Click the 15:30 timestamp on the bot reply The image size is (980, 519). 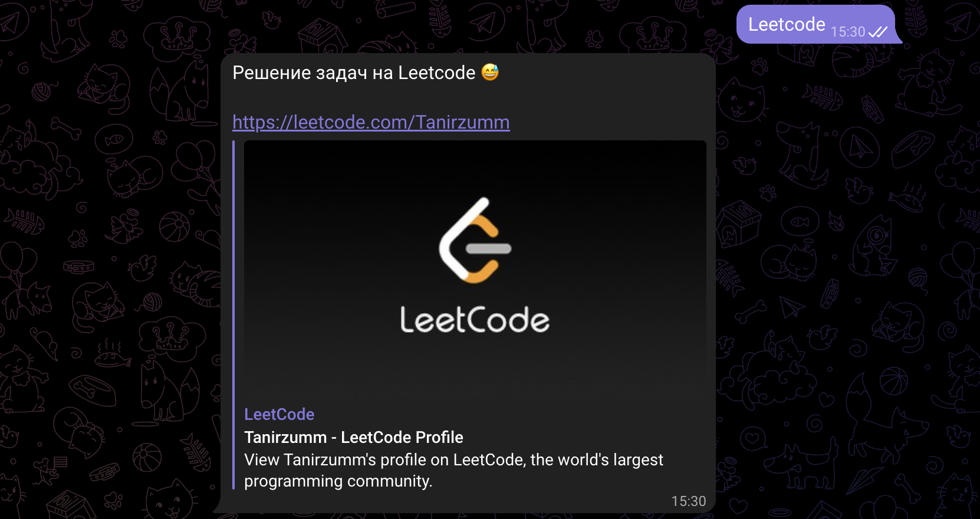689,501
